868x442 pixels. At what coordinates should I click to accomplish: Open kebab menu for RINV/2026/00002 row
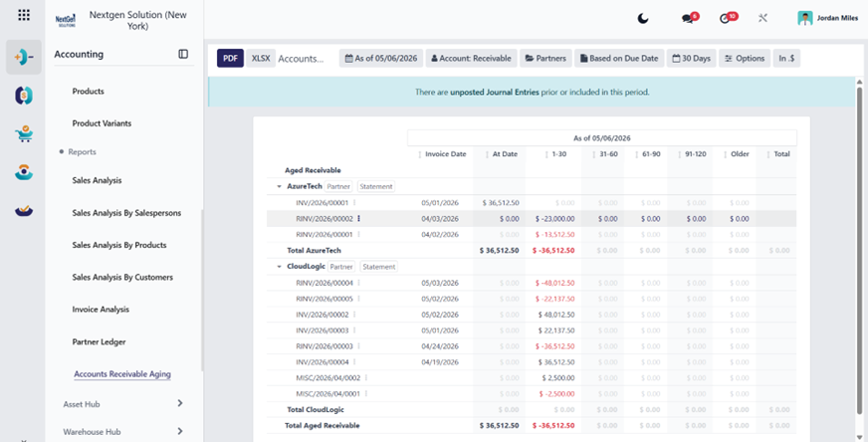(358, 219)
